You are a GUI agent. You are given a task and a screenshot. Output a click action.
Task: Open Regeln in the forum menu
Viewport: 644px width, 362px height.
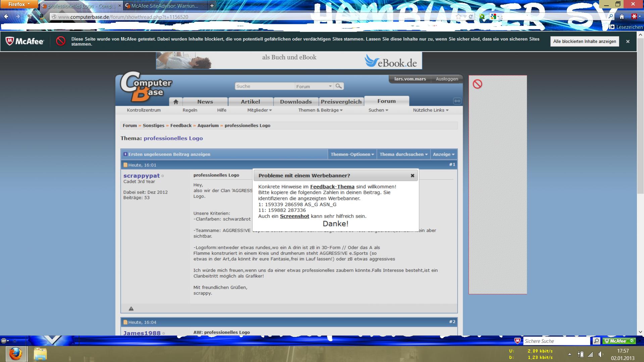coord(190,110)
